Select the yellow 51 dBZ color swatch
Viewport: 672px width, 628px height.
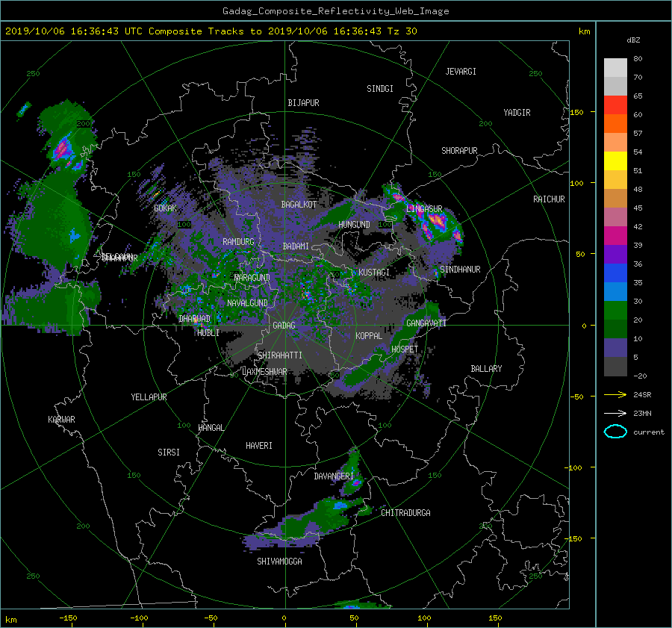pyautogui.click(x=615, y=161)
